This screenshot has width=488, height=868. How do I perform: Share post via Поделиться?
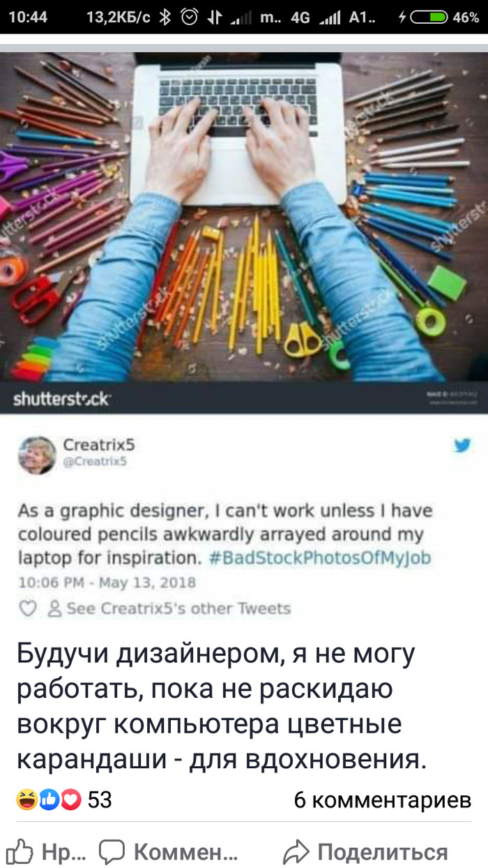click(x=365, y=852)
